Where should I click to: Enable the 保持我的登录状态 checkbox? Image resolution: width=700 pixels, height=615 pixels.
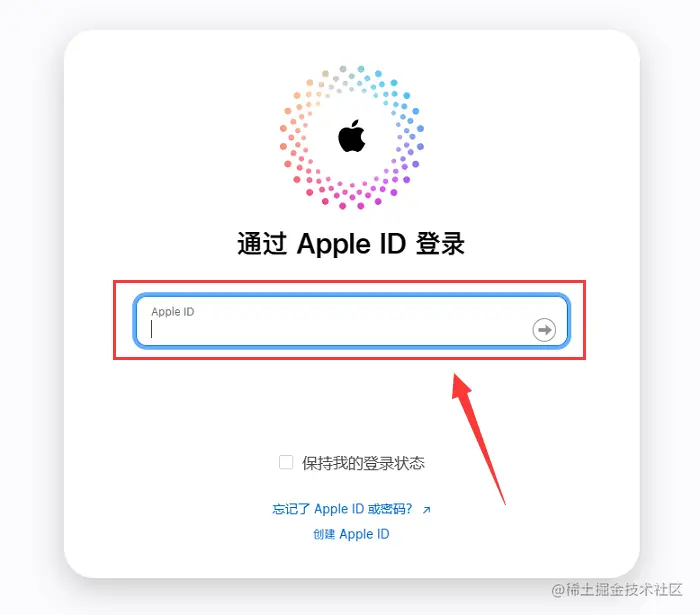[x=286, y=462]
